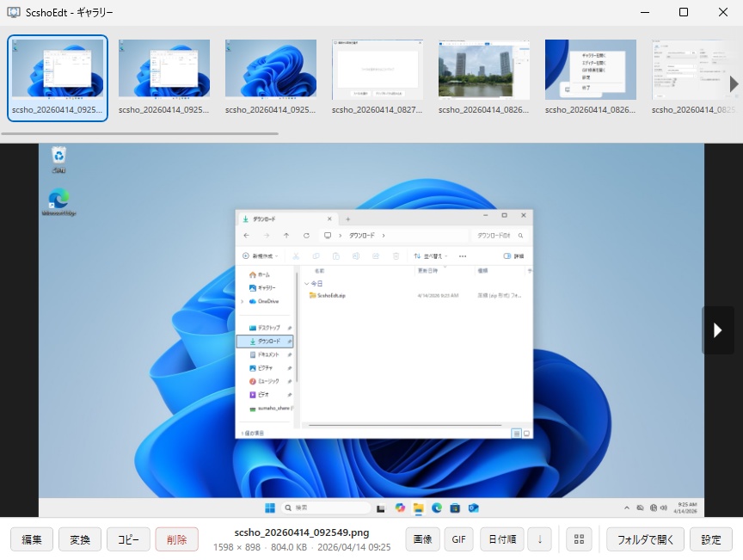
Task: Select the GIF filter button
Action: (458, 539)
